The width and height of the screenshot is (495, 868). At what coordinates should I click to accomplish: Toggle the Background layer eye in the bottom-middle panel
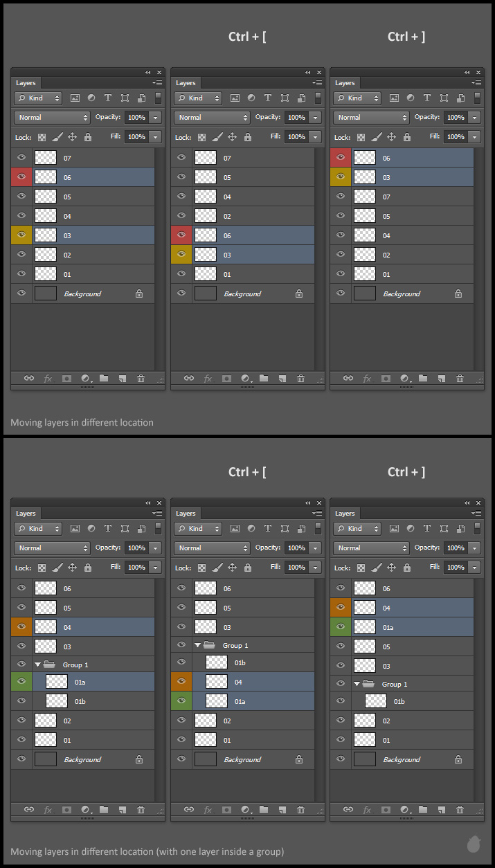coord(181,759)
